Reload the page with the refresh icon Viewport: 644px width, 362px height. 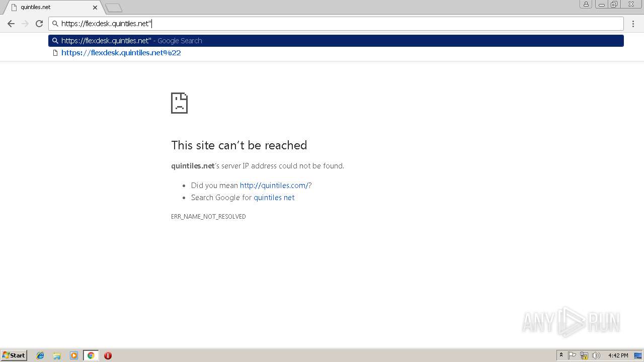pyautogui.click(x=39, y=24)
